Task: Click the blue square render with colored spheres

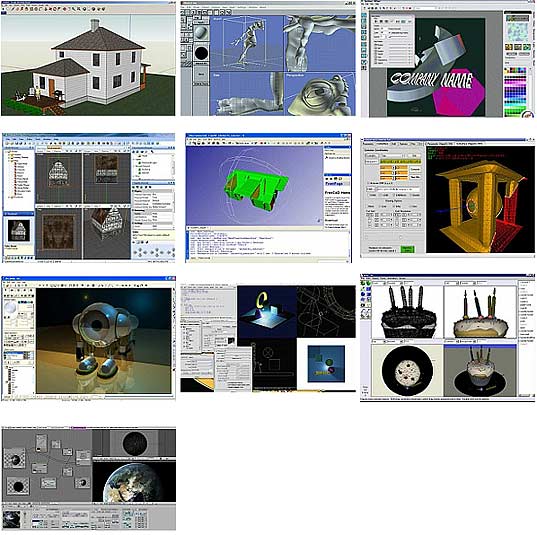Action: click(326, 363)
